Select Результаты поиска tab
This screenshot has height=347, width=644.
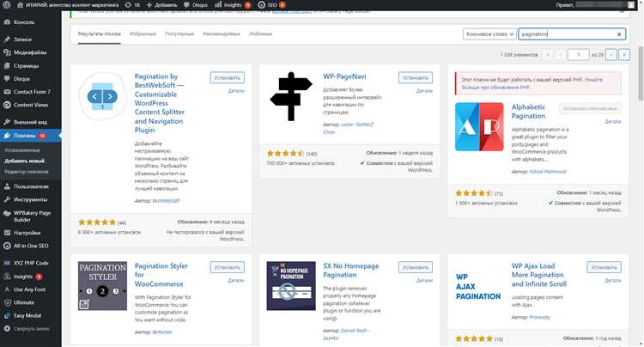[x=99, y=34]
